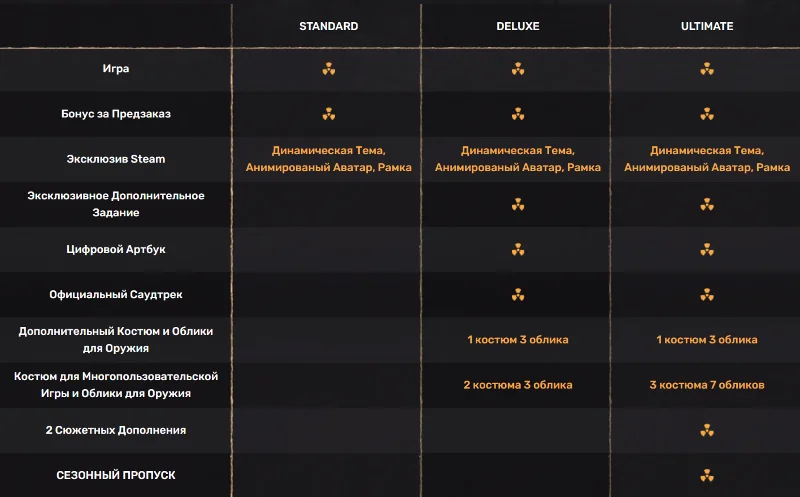The height and width of the screenshot is (497, 800).
Task: Click Ultimate radiation icon for Официальный Саундтрек
Action: [707, 295]
